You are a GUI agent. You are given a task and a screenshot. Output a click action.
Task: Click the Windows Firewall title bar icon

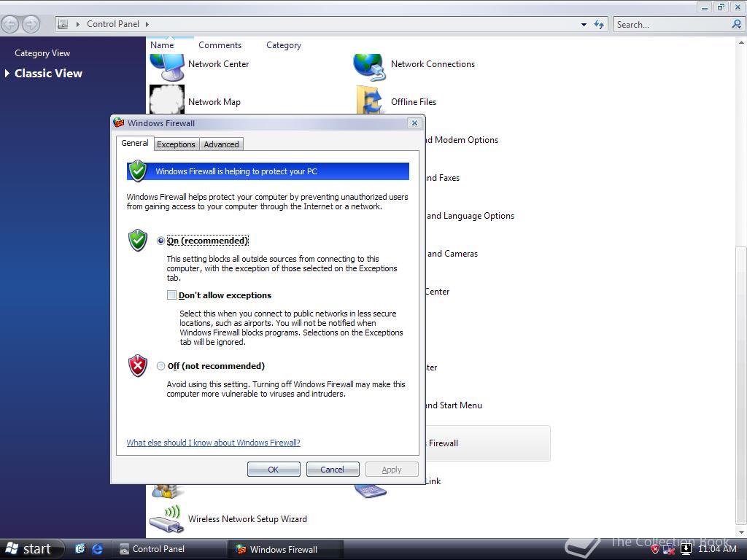click(119, 122)
